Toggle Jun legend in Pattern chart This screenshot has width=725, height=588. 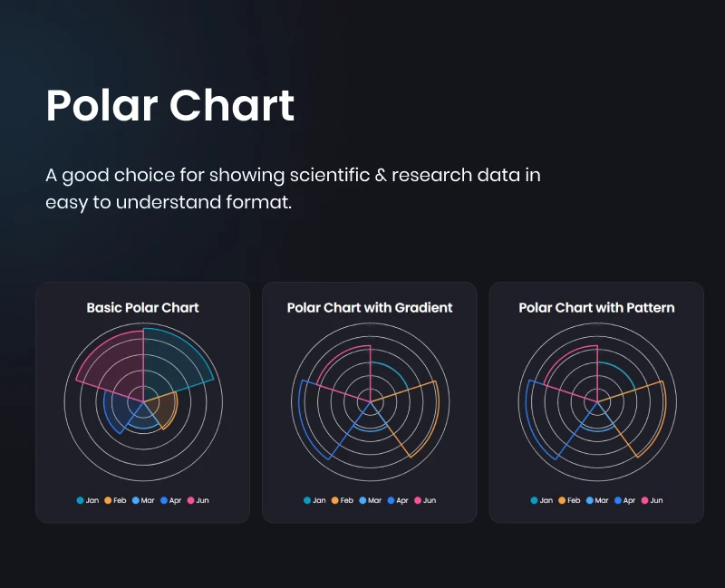tap(652, 500)
